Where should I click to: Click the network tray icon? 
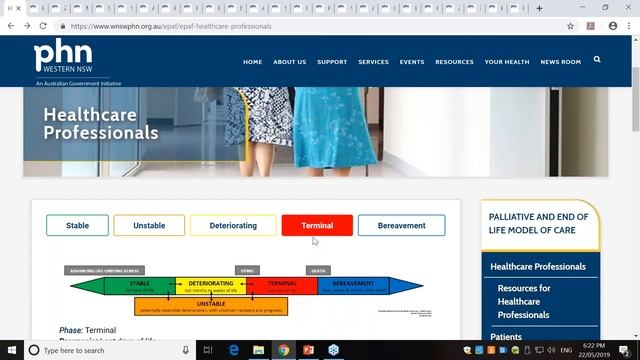(539, 350)
